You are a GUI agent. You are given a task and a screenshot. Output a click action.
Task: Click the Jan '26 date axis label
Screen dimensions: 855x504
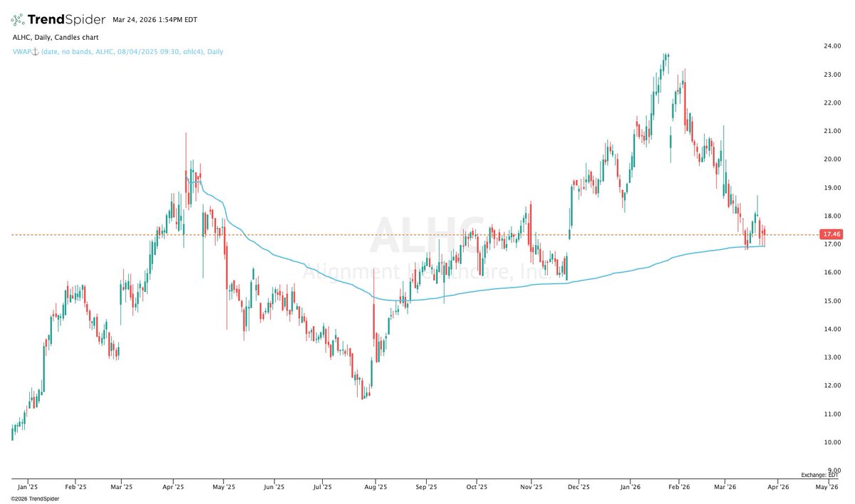point(631,487)
